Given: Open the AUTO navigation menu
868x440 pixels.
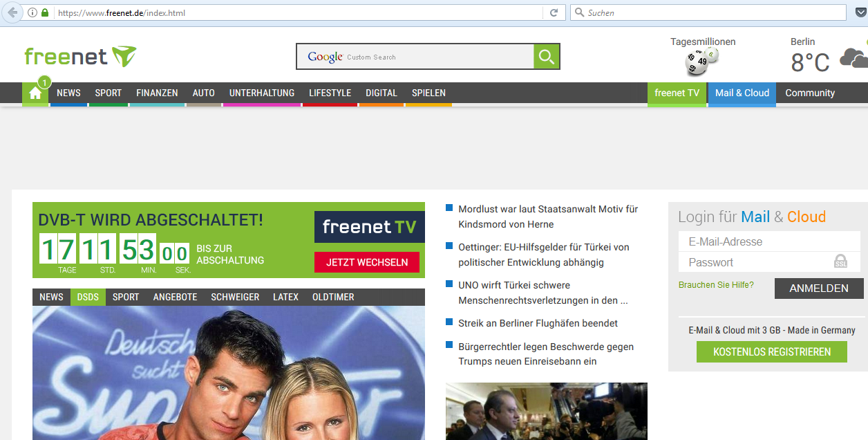Looking at the screenshot, I should click(x=204, y=93).
